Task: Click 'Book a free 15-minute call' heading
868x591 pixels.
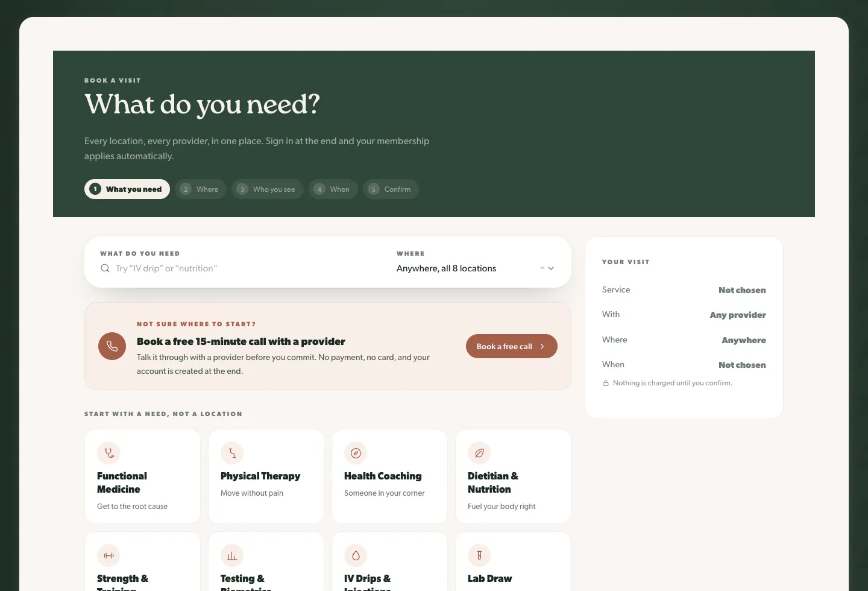Action: pyautogui.click(x=241, y=341)
